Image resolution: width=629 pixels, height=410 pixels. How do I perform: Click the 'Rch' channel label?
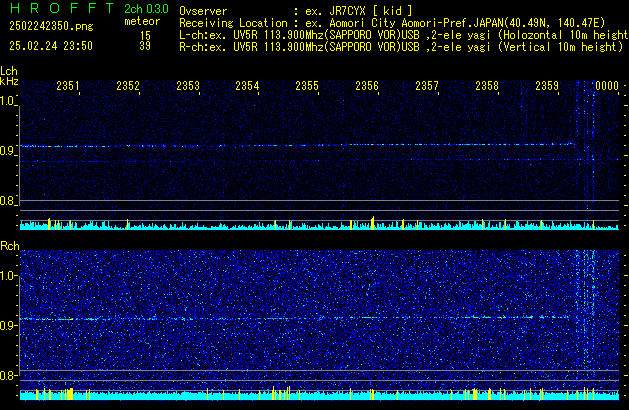pos(10,246)
